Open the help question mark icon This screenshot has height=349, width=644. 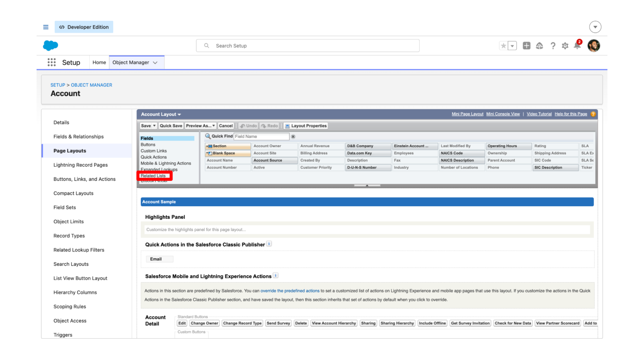pos(554,45)
